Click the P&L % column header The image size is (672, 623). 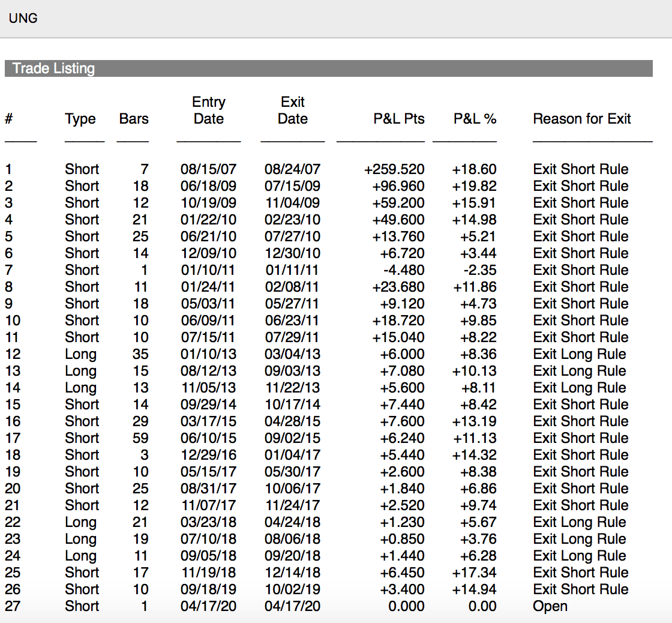(475, 119)
